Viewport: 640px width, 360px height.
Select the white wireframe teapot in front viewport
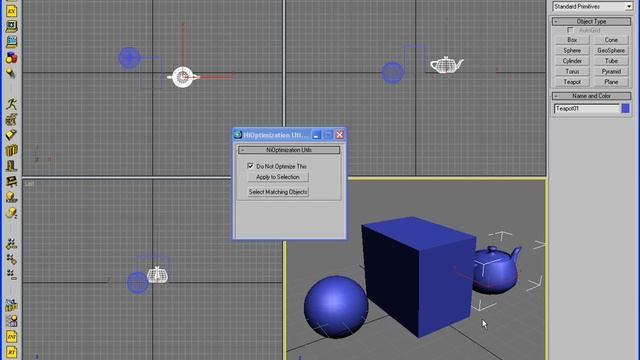click(x=447, y=65)
